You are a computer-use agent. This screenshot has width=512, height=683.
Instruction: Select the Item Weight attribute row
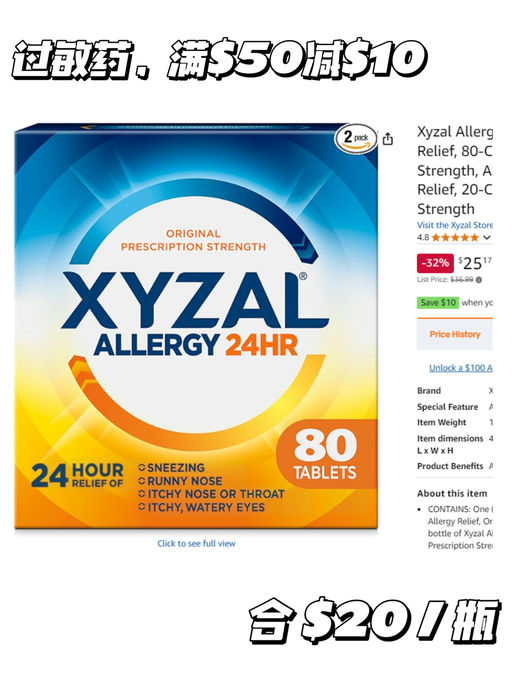(454, 423)
